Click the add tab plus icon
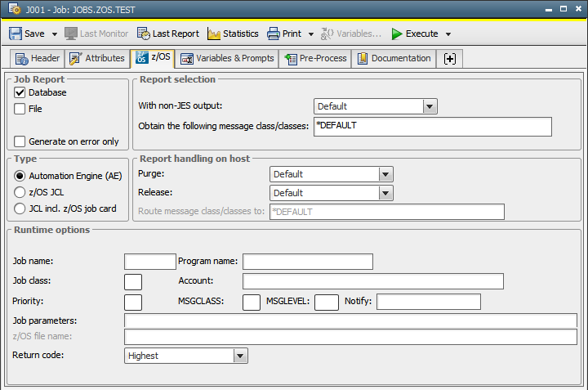588x390 pixels. (x=450, y=59)
